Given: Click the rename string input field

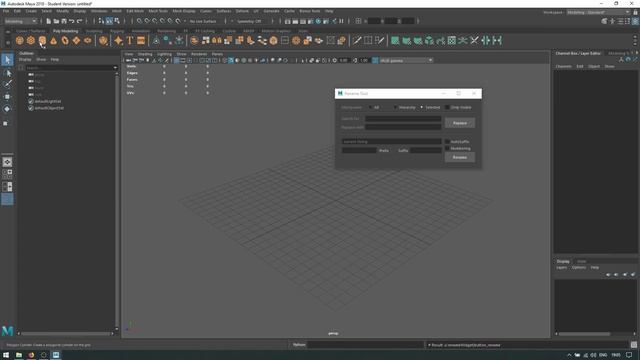Looking at the screenshot, I should pos(391,142).
